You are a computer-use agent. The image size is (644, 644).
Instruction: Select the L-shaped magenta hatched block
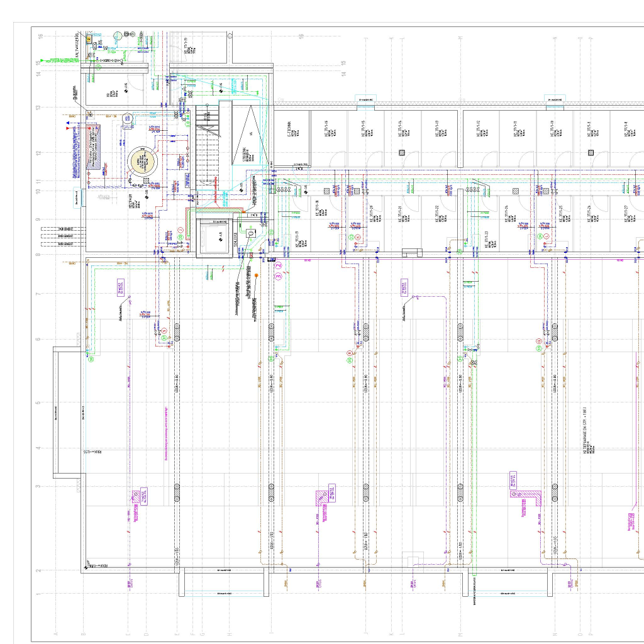[527, 494]
